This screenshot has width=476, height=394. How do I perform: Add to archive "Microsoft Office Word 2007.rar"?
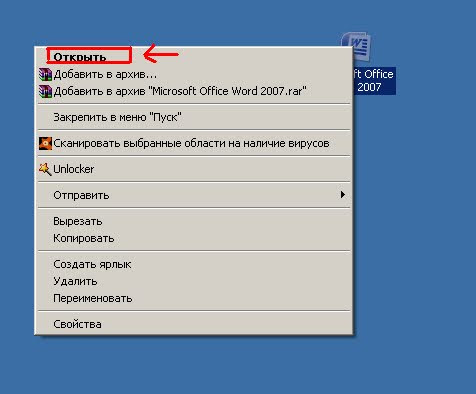[193, 91]
